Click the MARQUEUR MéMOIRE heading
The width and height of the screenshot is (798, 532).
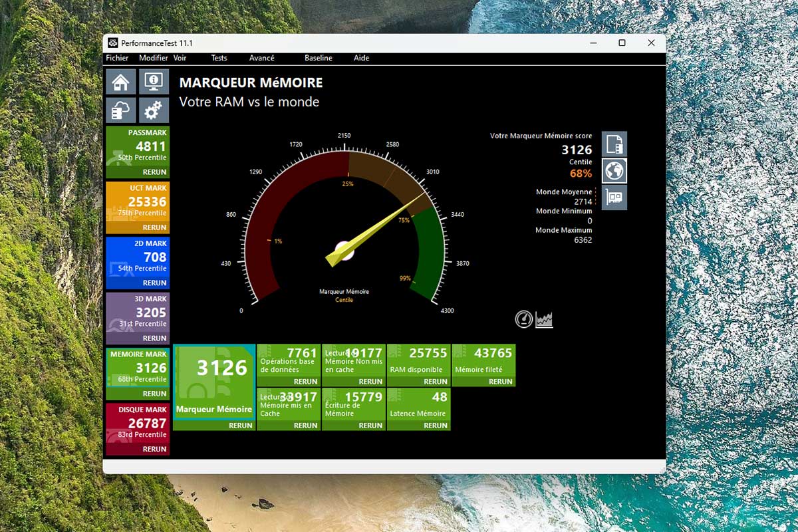(x=251, y=83)
